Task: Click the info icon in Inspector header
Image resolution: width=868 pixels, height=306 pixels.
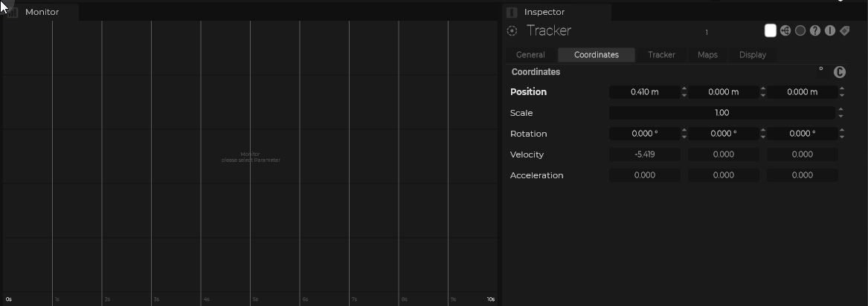Action: (x=830, y=30)
